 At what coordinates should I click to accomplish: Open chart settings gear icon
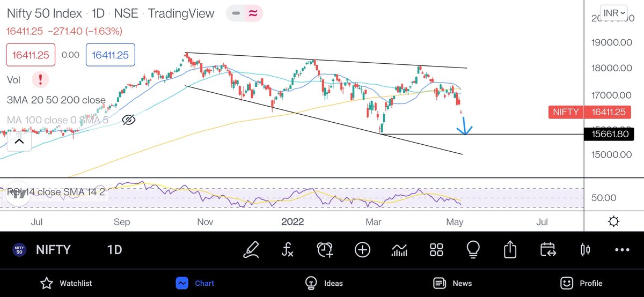pos(614,221)
